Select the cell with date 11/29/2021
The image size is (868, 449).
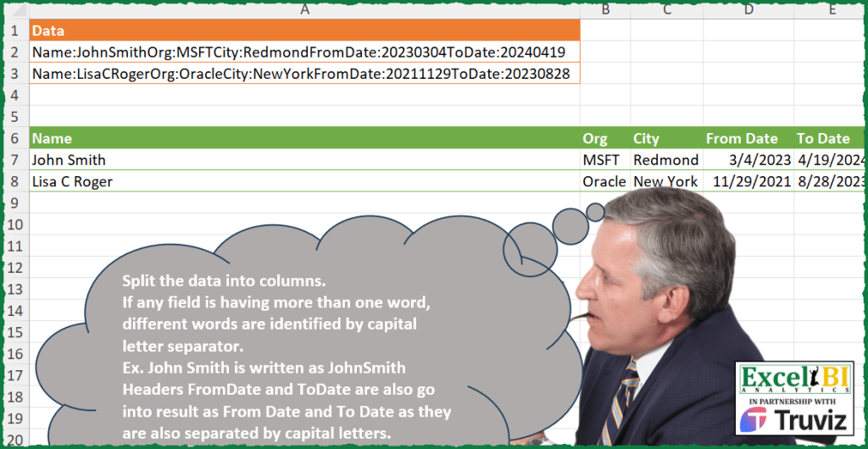point(748,181)
